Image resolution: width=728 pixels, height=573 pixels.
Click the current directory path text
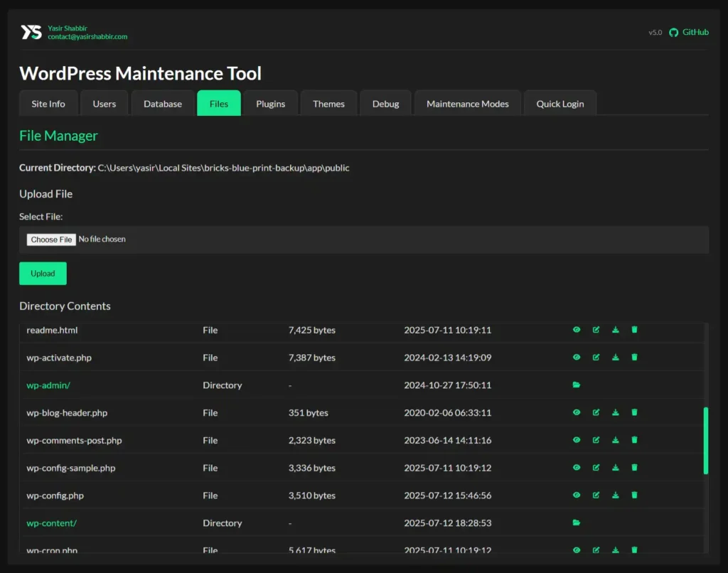[223, 168]
